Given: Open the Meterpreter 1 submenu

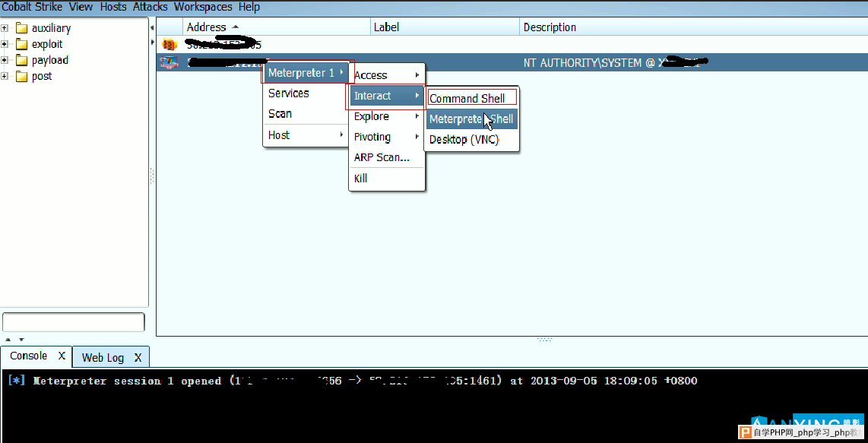Looking at the screenshot, I should coord(306,73).
